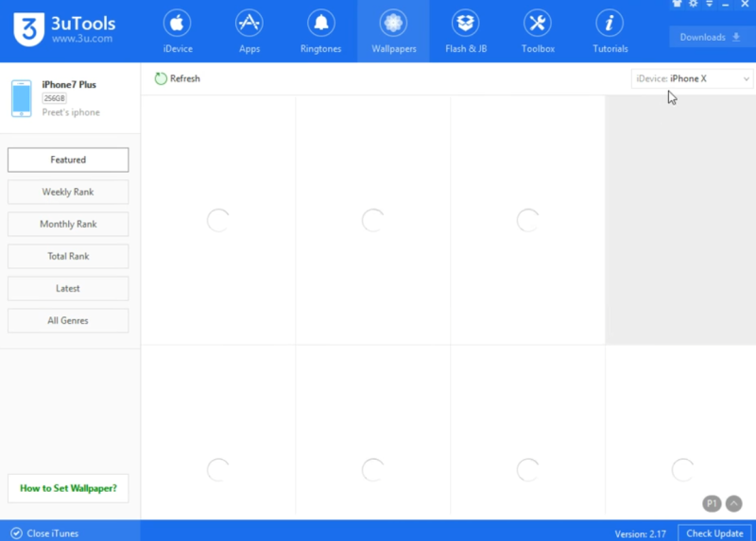Open the title bar dropdown menu icon
Viewport: 756px width, 541px height.
710,4
